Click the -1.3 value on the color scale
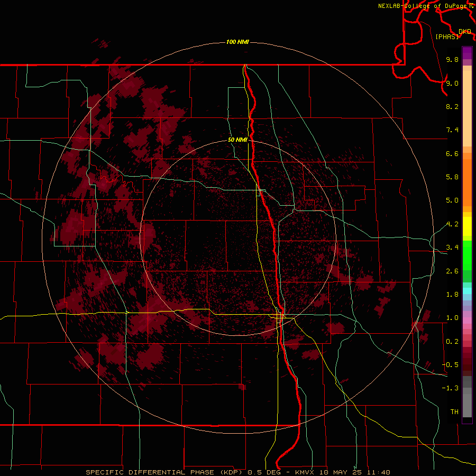Screen dimensions: 476x476 click(x=450, y=388)
